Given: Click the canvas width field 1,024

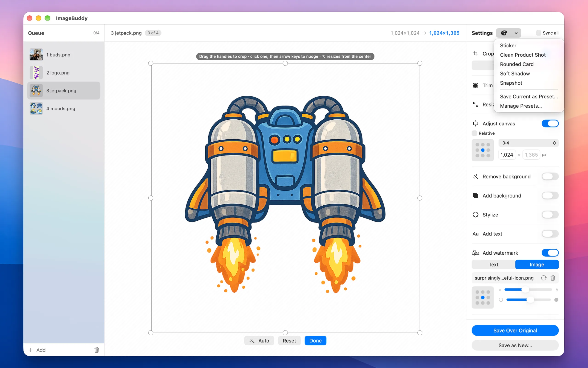Looking at the screenshot, I should [x=507, y=155].
